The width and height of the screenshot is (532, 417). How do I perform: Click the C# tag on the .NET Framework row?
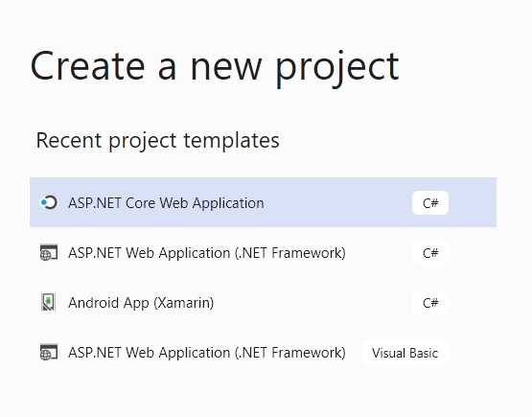(430, 253)
